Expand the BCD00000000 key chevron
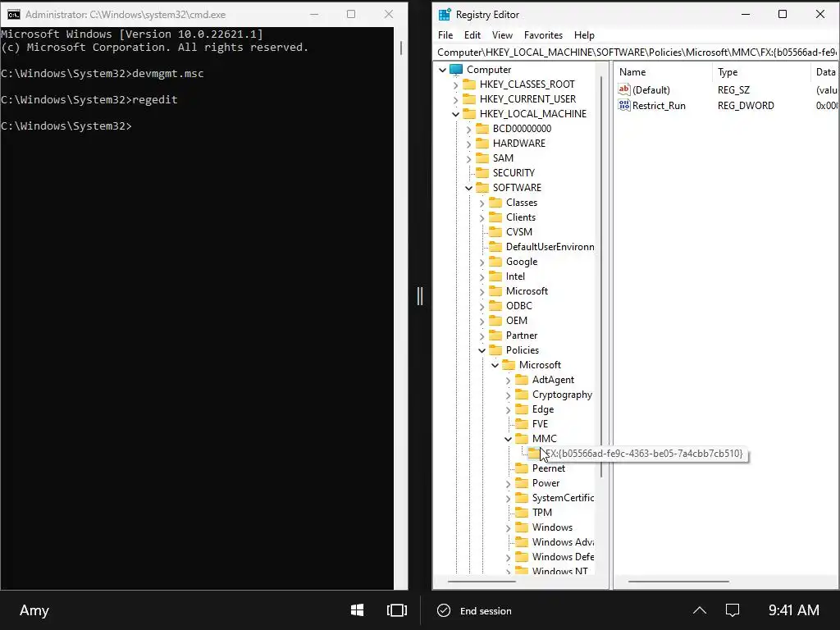The width and height of the screenshot is (840, 630). (x=468, y=129)
